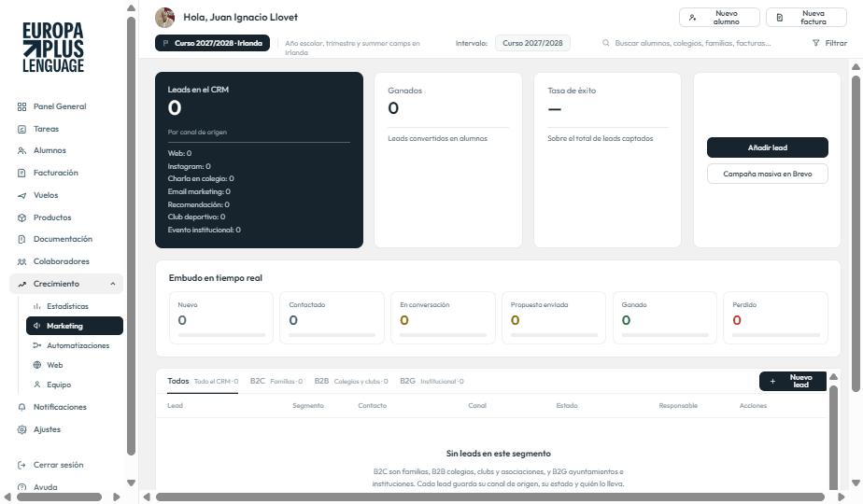Screen dimensions: 863x504
Task: Click the Segmento column header
Action: (x=307, y=405)
